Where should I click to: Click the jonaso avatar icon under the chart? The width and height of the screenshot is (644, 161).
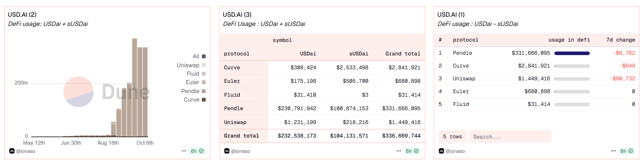coord(12,151)
